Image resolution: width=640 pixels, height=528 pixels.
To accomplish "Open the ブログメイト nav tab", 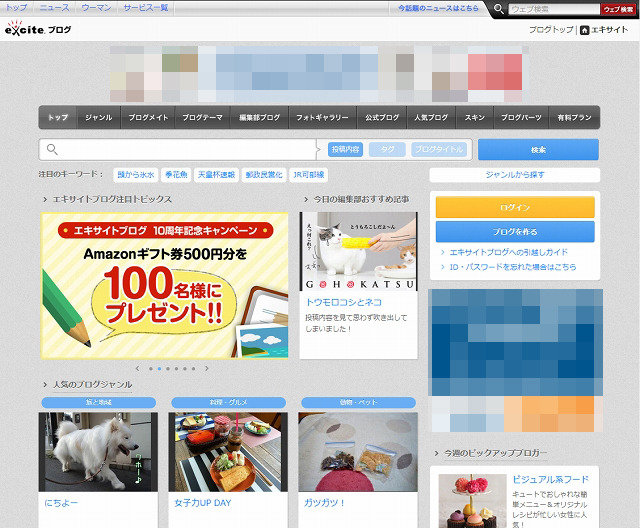I will pyautogui.click(x=148, y=117).
